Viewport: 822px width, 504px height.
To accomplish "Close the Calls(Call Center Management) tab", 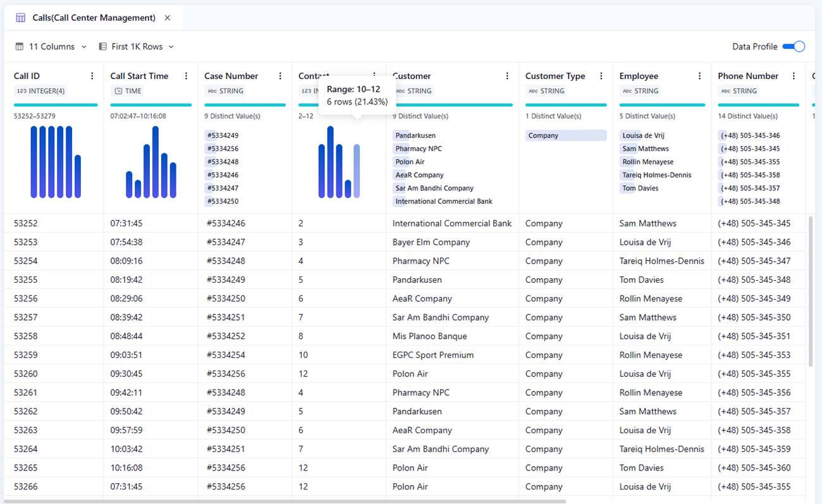I will coord(168,18).
